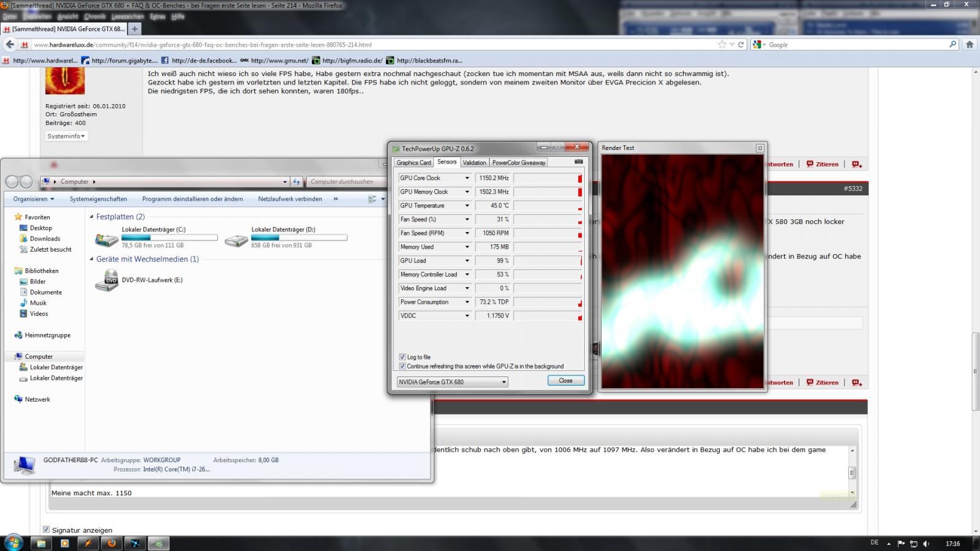
Task: Launch Windows Media Player from the taskbar
Action: (64, 543)
